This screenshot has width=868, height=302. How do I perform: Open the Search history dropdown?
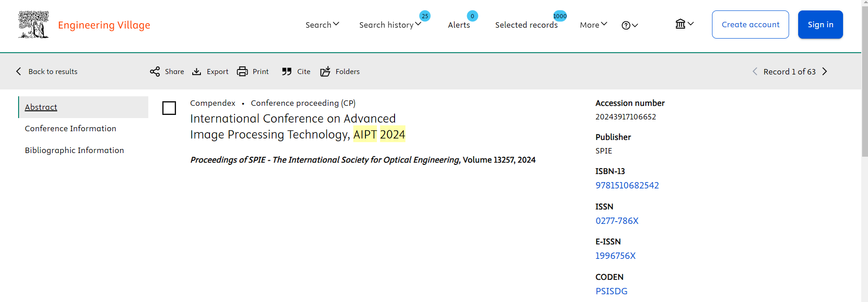[x=390, y=25]
